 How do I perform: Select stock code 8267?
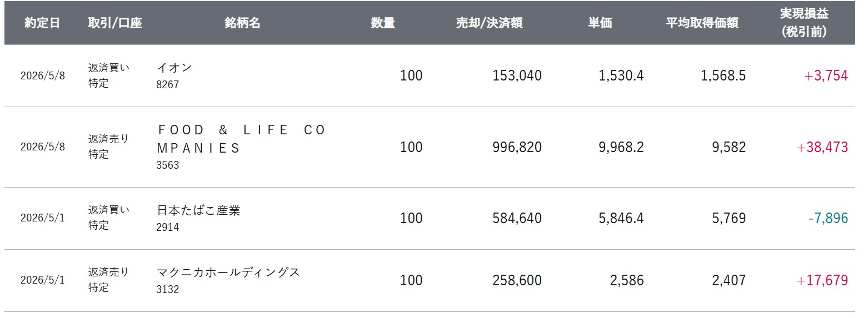click(168, 85)
